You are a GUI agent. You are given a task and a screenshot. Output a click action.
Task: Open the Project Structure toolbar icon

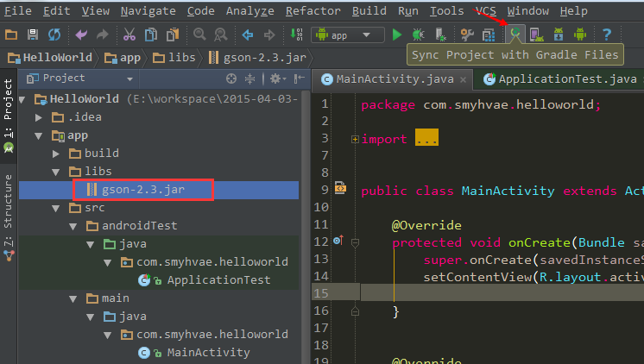(x=489, y=35)
